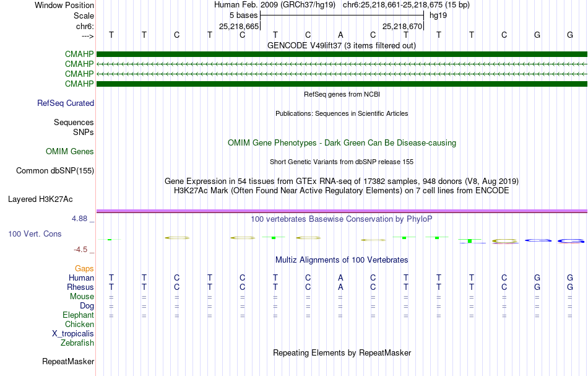This screenshot has height=376, width=588.
Task: Click the Gaps row label
Action: (84, 268)
